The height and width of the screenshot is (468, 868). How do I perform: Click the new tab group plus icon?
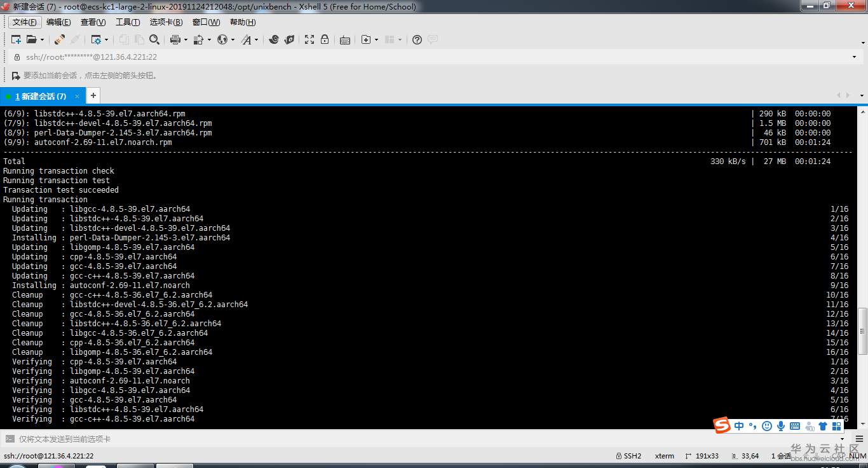[x=365, y=39]
